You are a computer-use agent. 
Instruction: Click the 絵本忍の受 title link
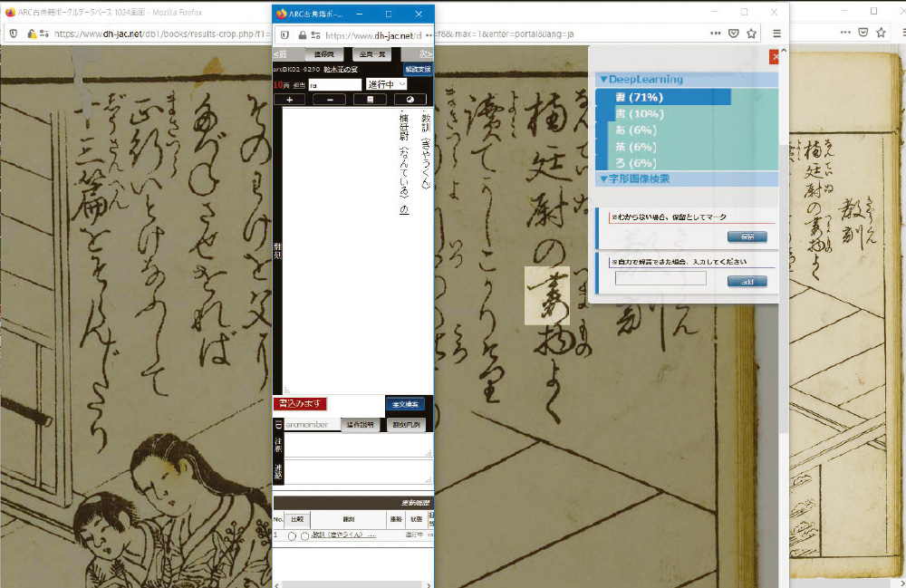coord(340,70)
